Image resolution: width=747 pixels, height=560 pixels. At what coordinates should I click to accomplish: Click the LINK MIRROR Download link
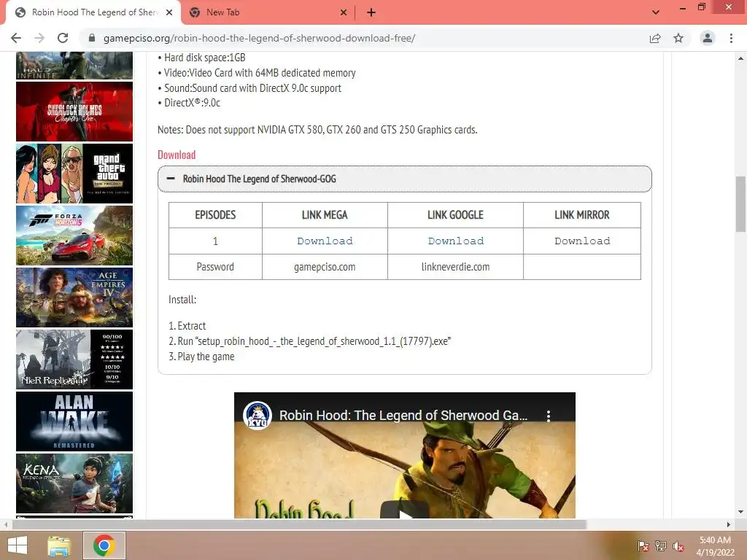(x=582, y=241)
